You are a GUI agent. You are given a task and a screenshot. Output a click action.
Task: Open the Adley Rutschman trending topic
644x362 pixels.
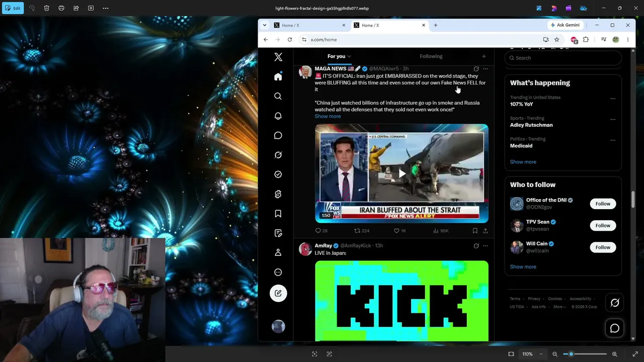tap(531, 125)
